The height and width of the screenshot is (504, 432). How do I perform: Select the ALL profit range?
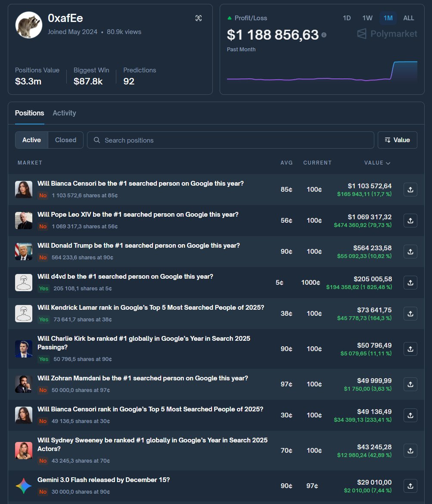point(409,18)
